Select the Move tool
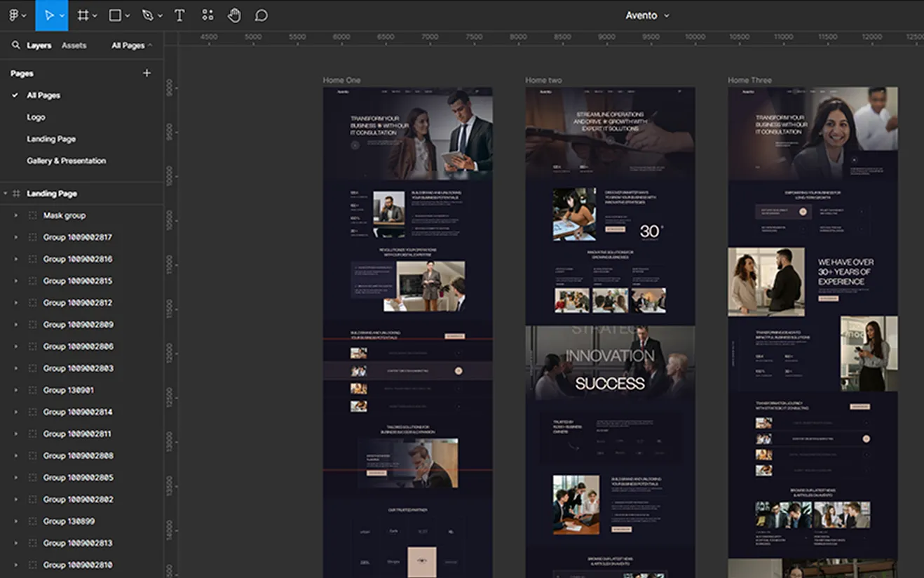The image size is (924, 578). 48,15
